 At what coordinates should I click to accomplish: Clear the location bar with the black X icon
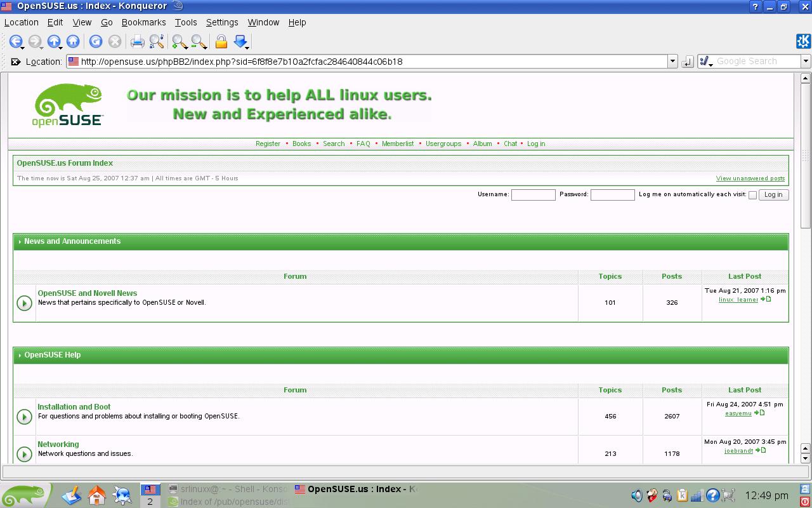pos(16,62)
